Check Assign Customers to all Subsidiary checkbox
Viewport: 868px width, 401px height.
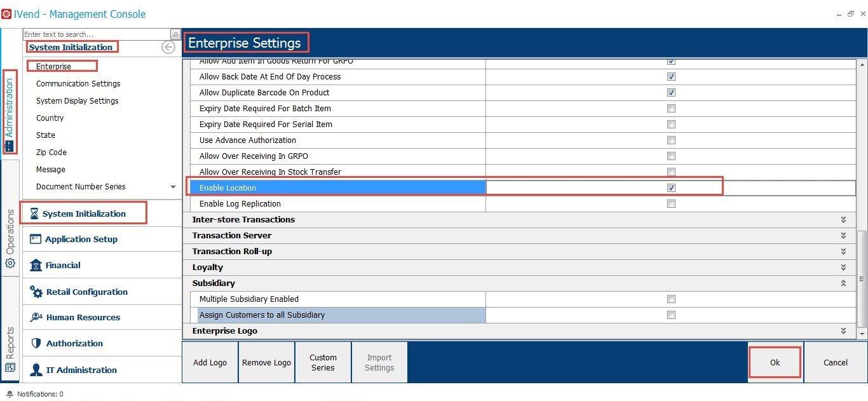click(671, 315)
